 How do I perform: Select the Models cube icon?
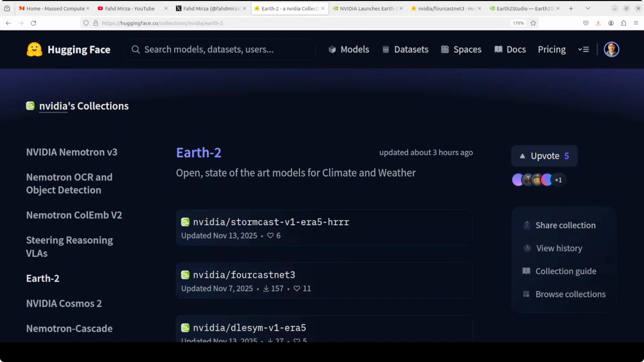click(332, 49)
